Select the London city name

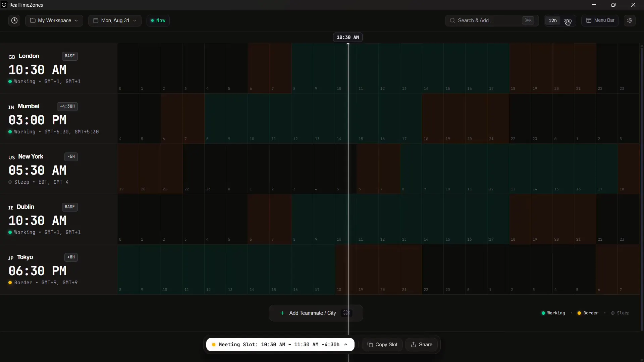click(29, 56)
